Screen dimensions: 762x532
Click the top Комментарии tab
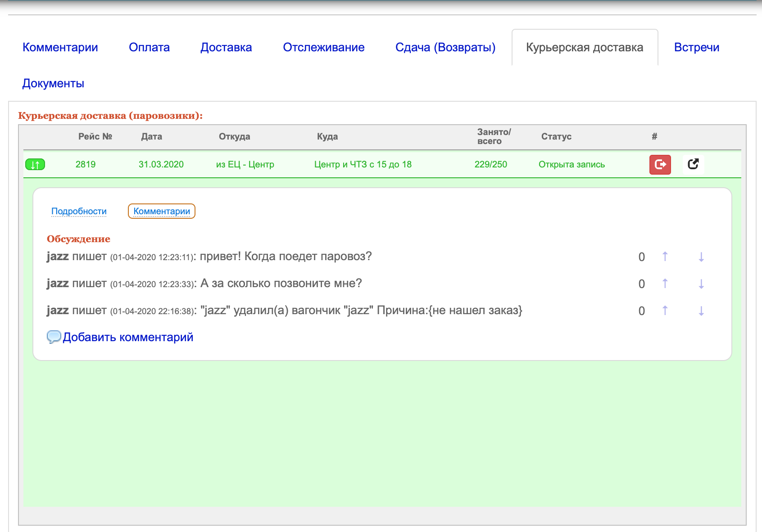60,47
